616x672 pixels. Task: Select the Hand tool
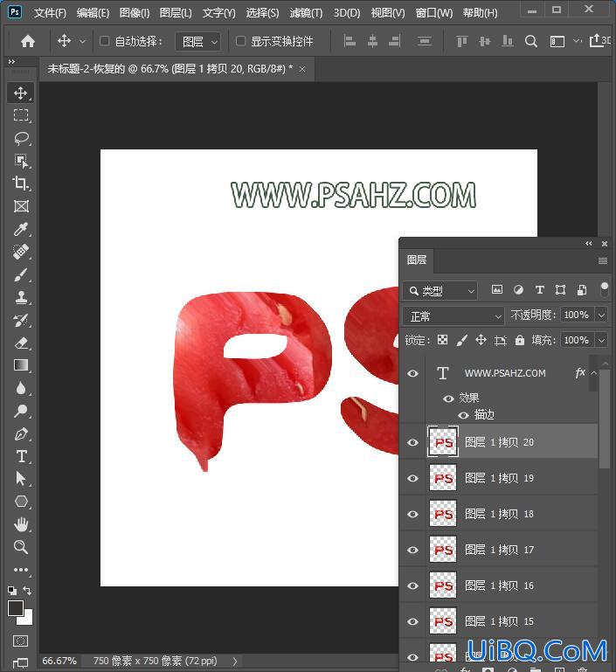(21, 524)
